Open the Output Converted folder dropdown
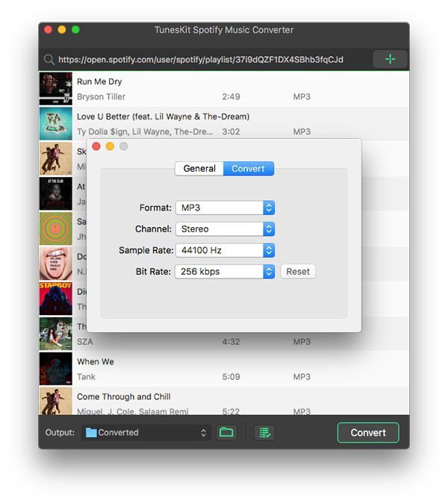The image size is (448, 504). pos(146,432)
